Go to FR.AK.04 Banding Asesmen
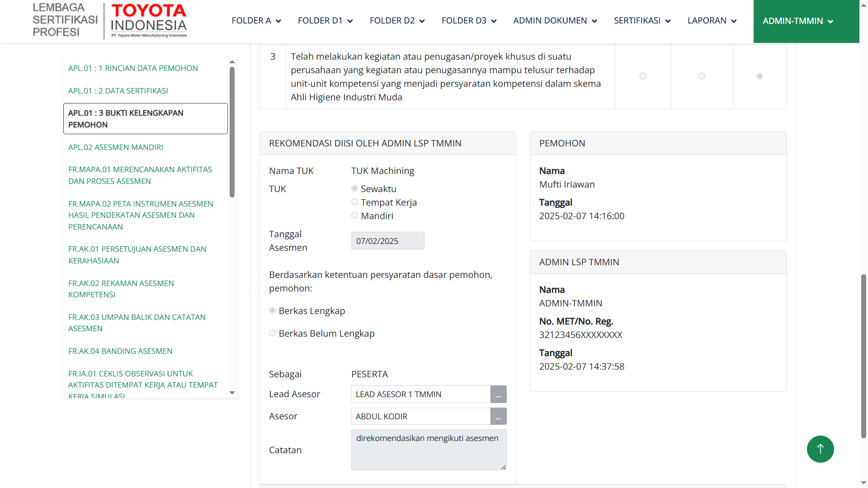This screenshot has width=868, height=488. pos(120,351)
